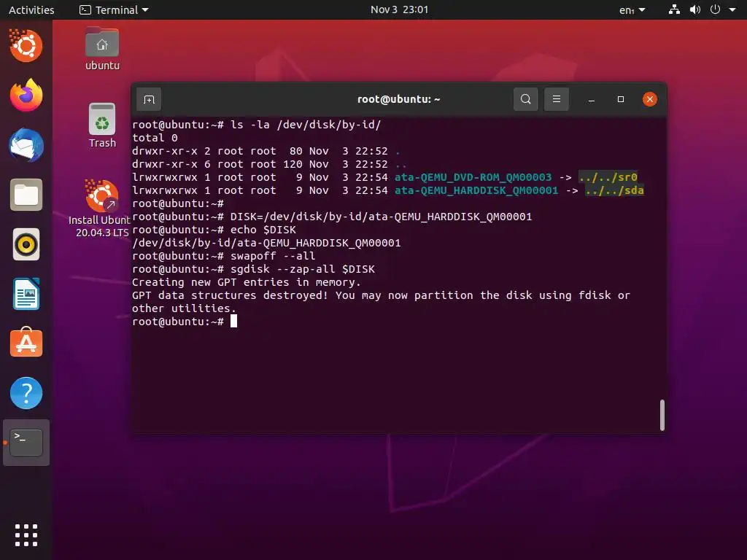Screen dimensions: 747x560
Task: Click the ata-QEMU_DVD-ROM_QM00003 link name
Action: pyautogui.click(x=473, y=177)
